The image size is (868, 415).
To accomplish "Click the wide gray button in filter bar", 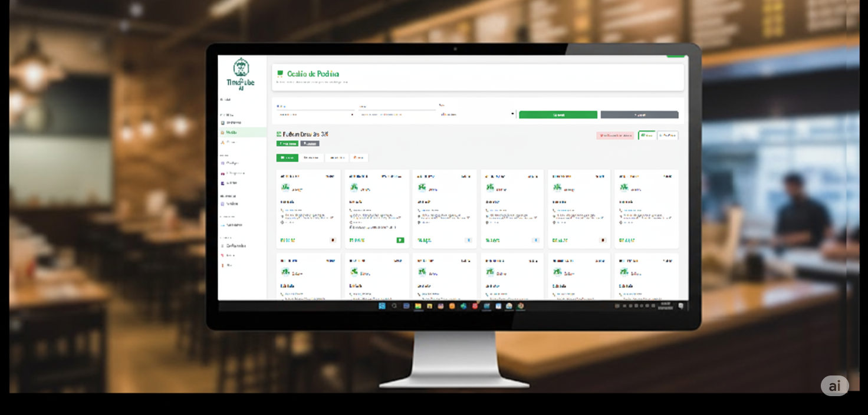I will (x=639, y=115).
